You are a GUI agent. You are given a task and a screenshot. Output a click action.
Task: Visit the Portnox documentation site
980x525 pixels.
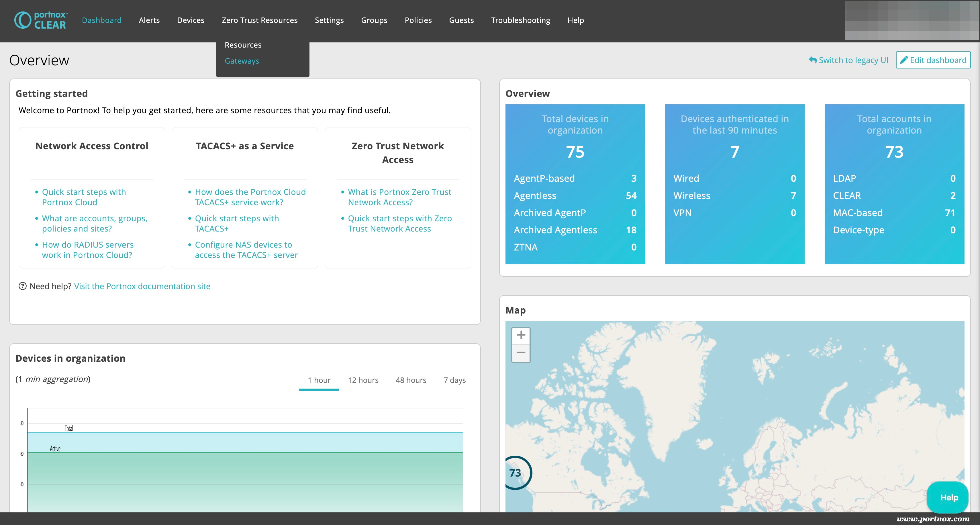[142, 286]
